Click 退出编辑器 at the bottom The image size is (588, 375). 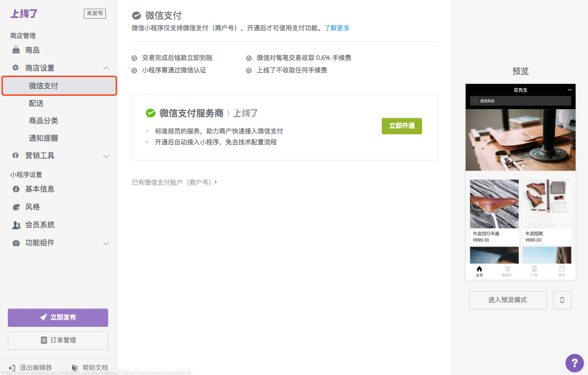point(30,368)
